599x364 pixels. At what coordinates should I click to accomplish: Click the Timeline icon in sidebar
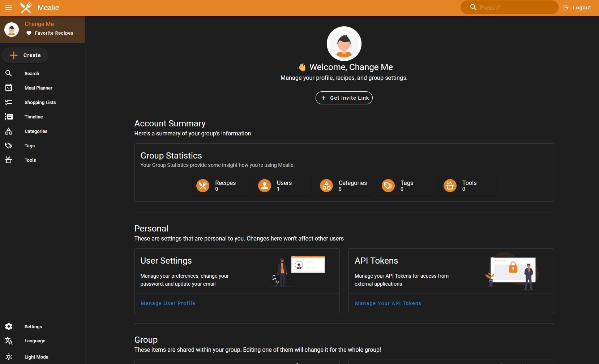9,117
